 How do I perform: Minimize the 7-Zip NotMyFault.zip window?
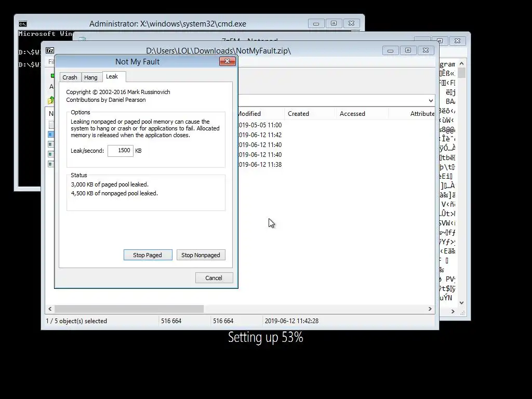pyautogui.click(x=391, y=50)
